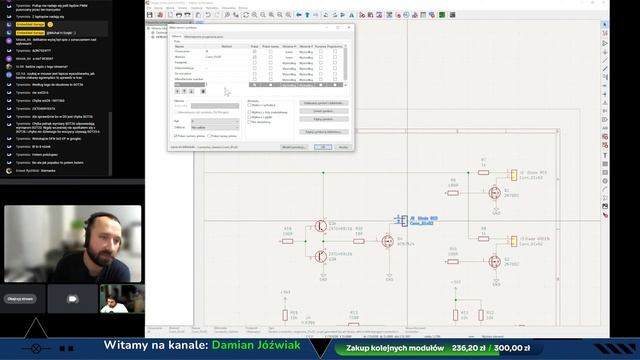Open the green PCB editor icon
Viewport: 640px width, 360px height.
[442, 15]
